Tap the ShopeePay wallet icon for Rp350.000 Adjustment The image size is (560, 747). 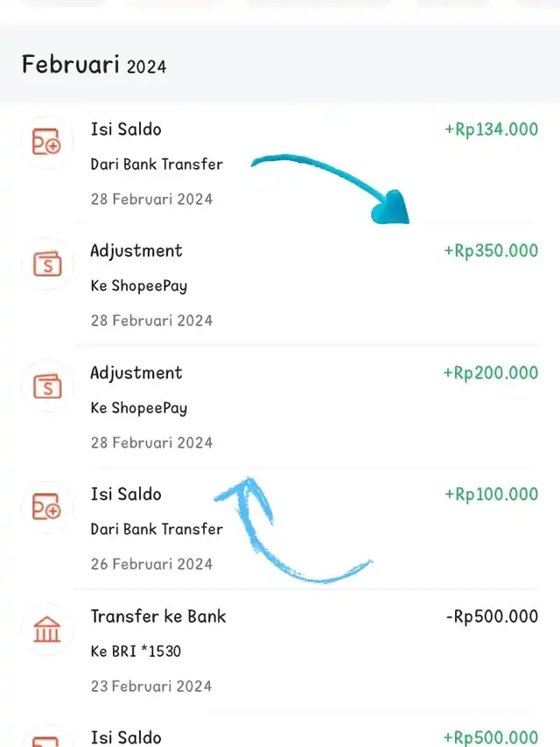[x=47, y=264]
